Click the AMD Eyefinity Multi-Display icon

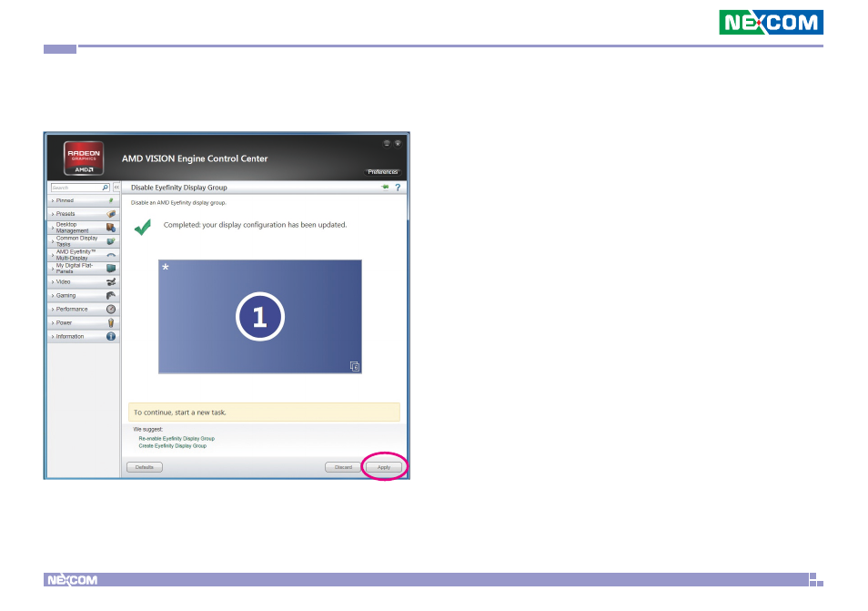click(x=111, y=255)
